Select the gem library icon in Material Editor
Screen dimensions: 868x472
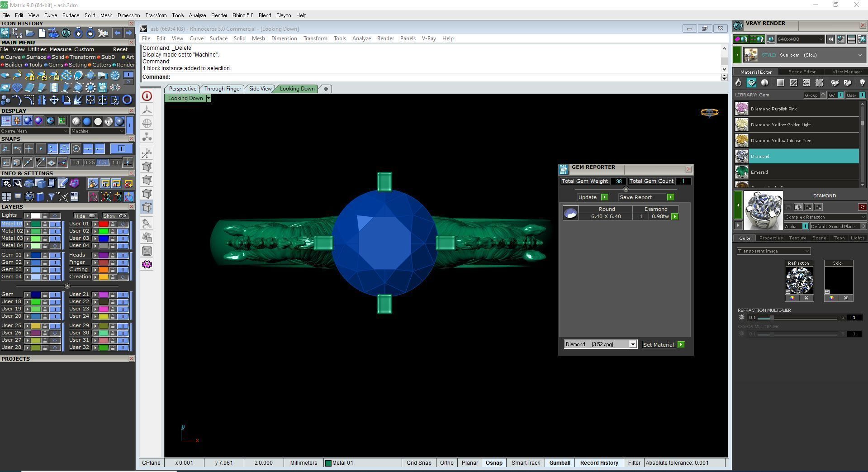pyautogui.click(x=751, y=83)
